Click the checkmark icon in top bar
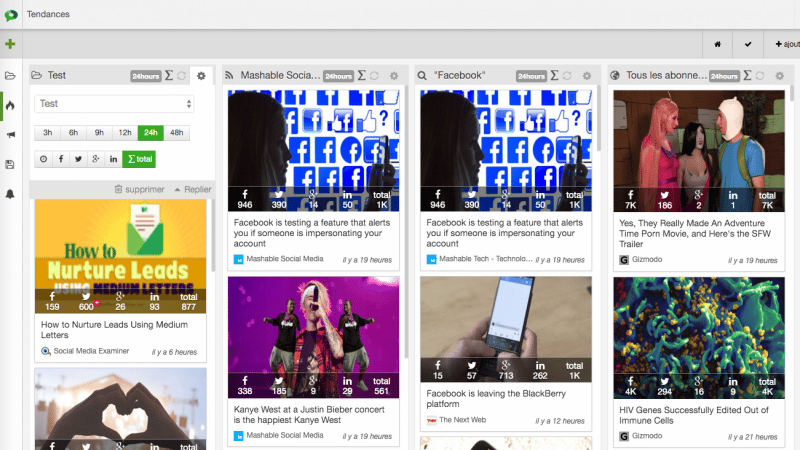Image resolution: width=800 pixels, height=450 pixels. point(748,44)
